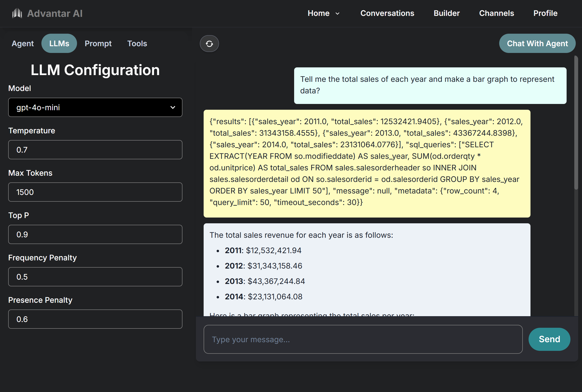582x392 pixels.
Task: Open the Channels menu item
Action: tap(496, 13)
